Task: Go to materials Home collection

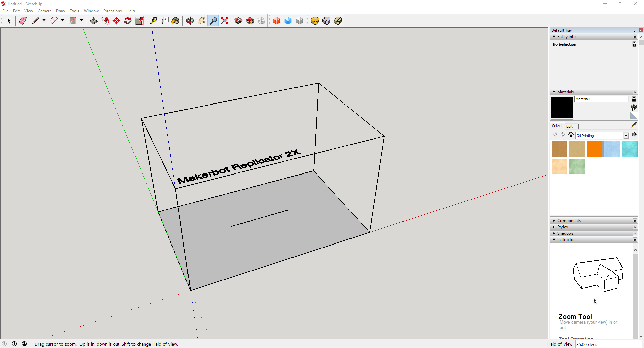Action: 571,135
